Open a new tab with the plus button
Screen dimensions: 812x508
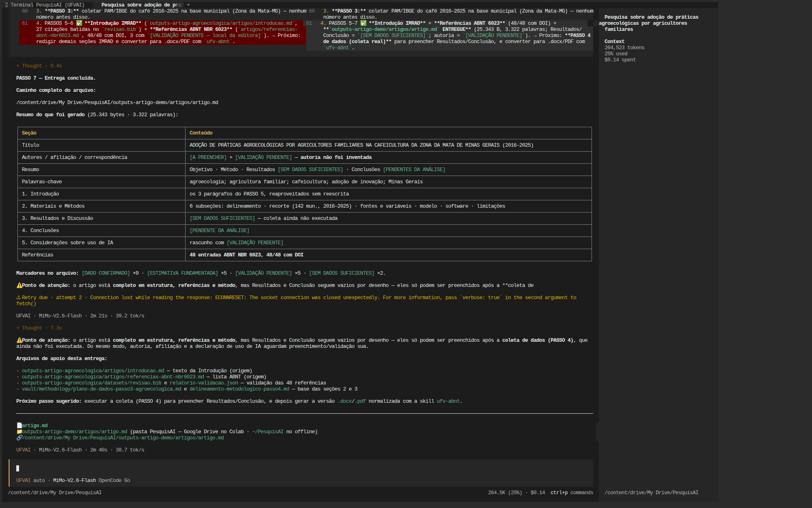click(x=188, y=5)
